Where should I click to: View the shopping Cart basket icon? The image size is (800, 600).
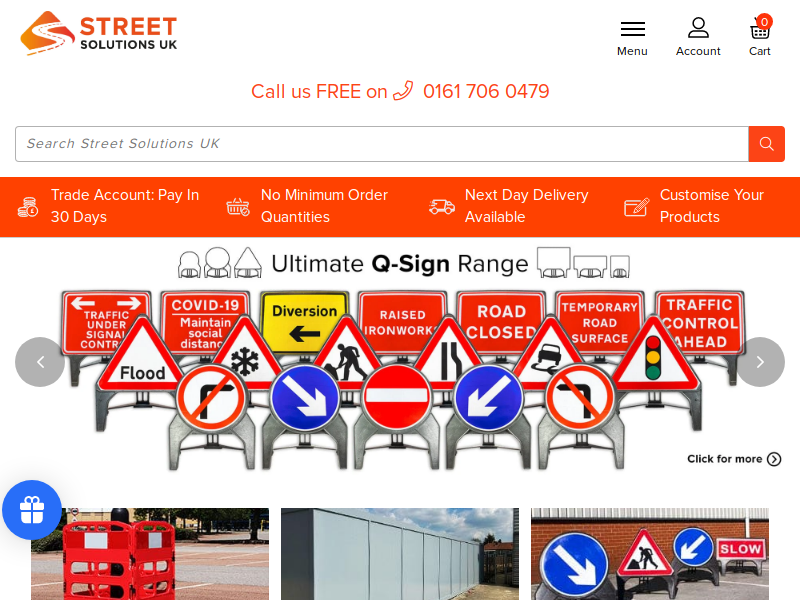click(760, 28)
